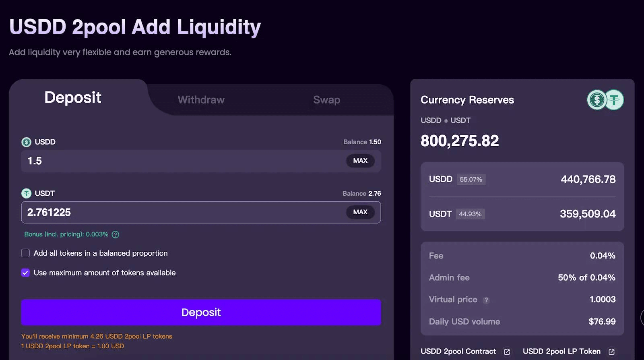This screenshot has width=644, height=360.
Task: Open the USDD 2pool LP Token link
Action: point(561,352)
